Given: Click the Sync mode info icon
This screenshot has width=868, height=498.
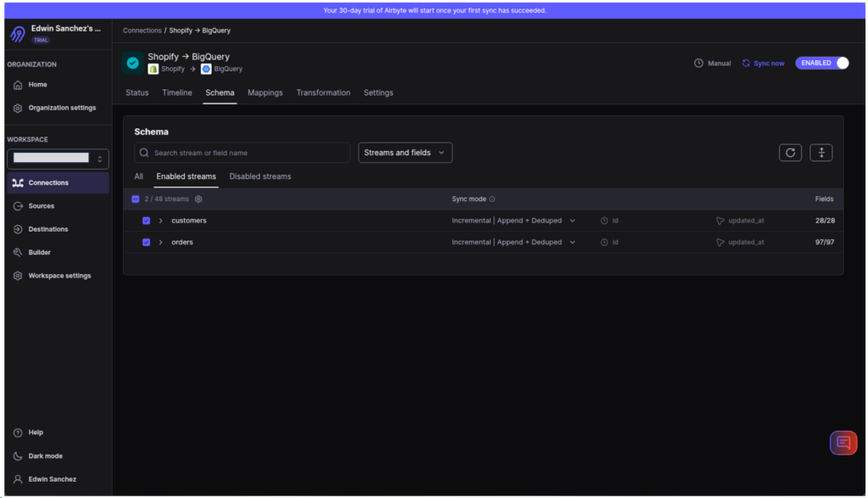Looking at the screenshot, I should pyautogui.click(x=492, y=199).
